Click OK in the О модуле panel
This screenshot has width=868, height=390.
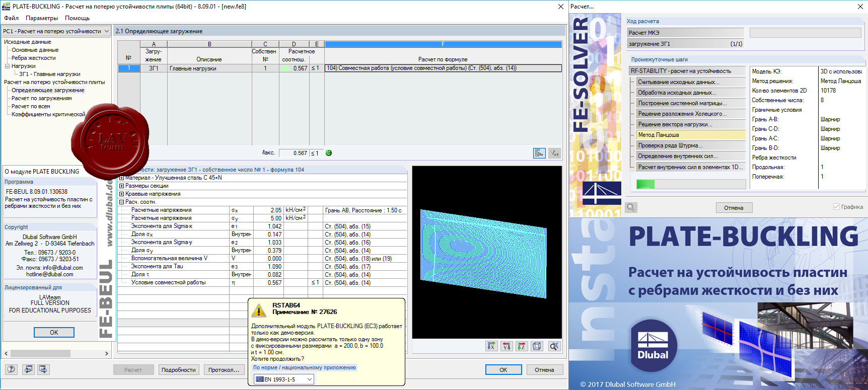54,333
